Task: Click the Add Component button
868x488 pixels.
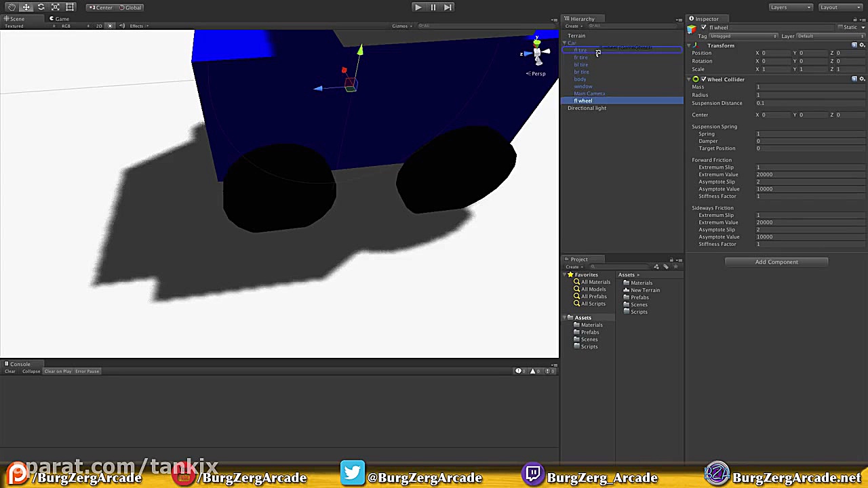Action: pos(776,262)
